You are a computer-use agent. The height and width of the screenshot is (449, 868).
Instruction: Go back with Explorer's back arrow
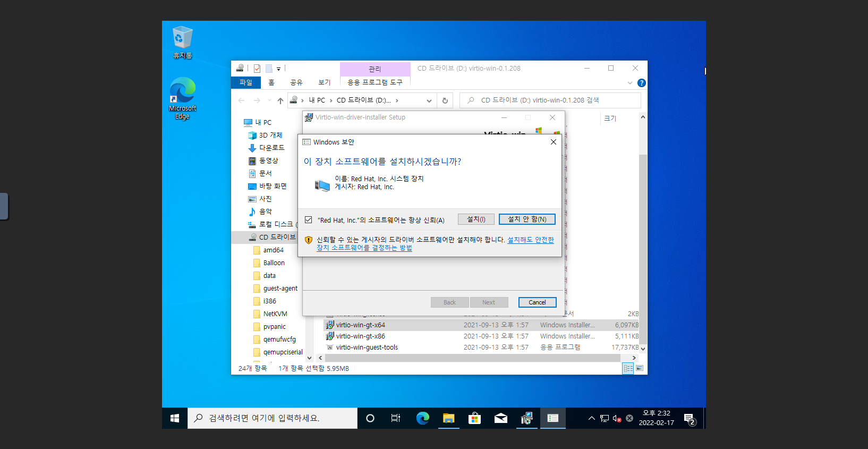[x=242, y=100]
